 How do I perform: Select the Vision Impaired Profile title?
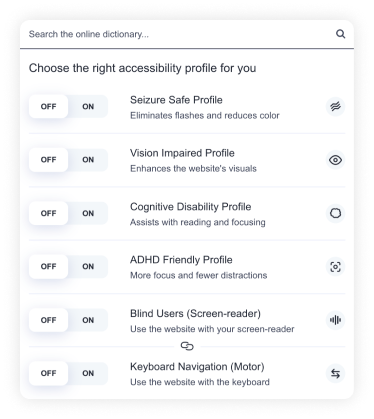[x=182, y=153]
